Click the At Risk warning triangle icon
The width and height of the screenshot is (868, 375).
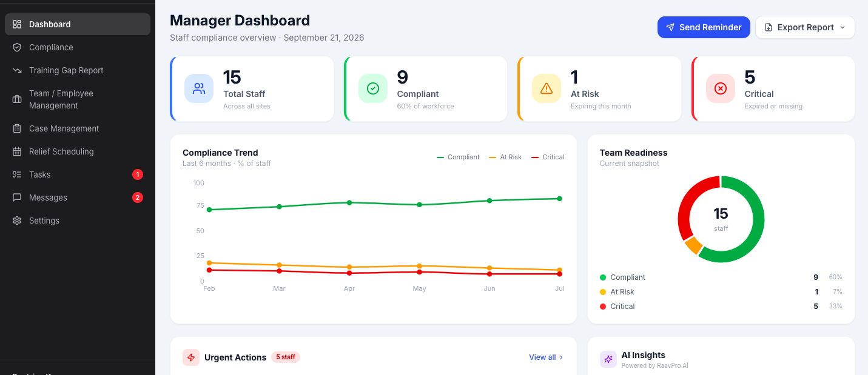pos(547,88)
